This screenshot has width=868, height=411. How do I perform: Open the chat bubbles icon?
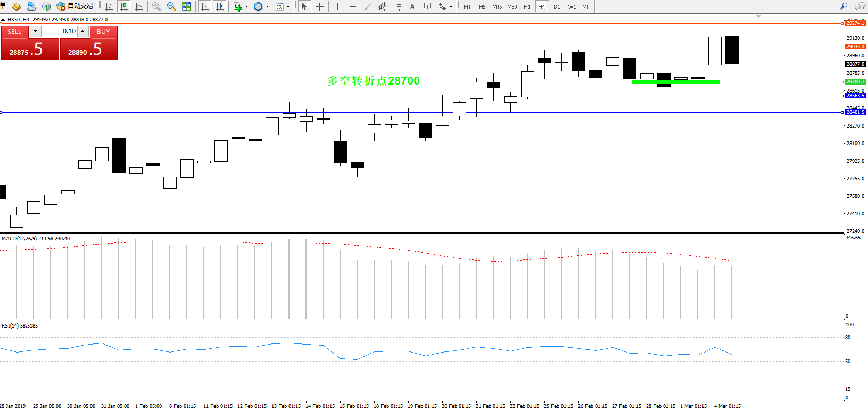pos(859,6)
